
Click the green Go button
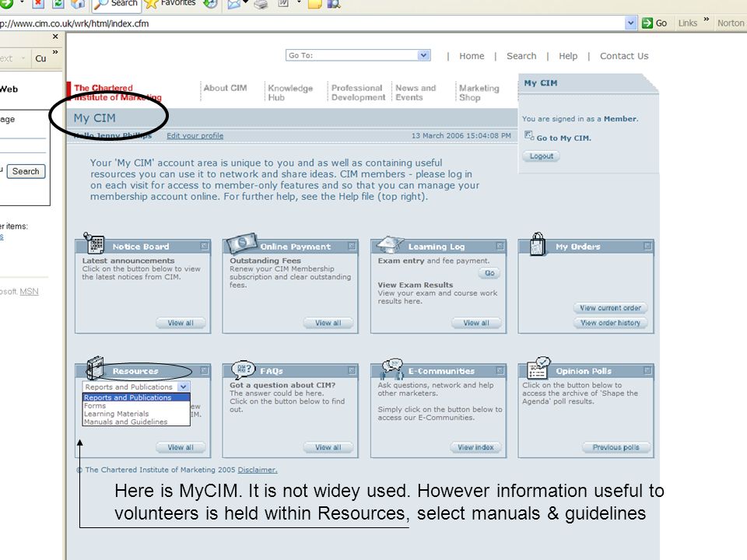coord(654,23)
